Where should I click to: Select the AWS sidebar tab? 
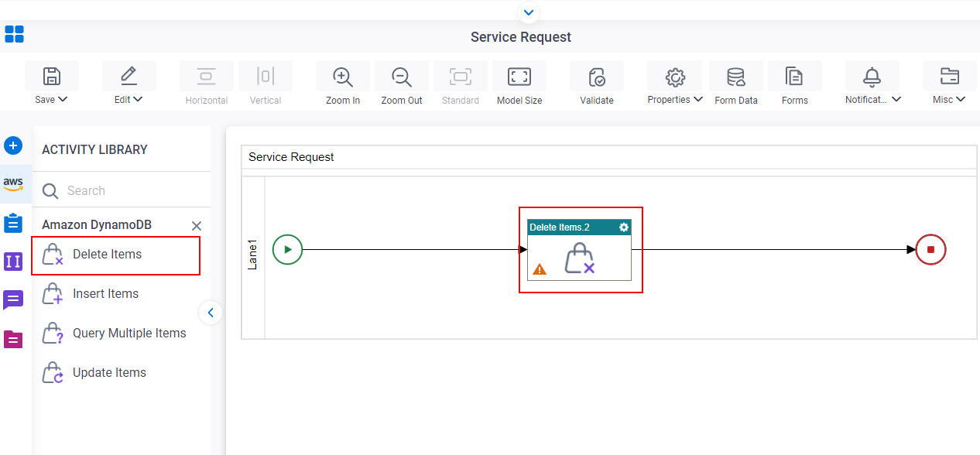13,184
